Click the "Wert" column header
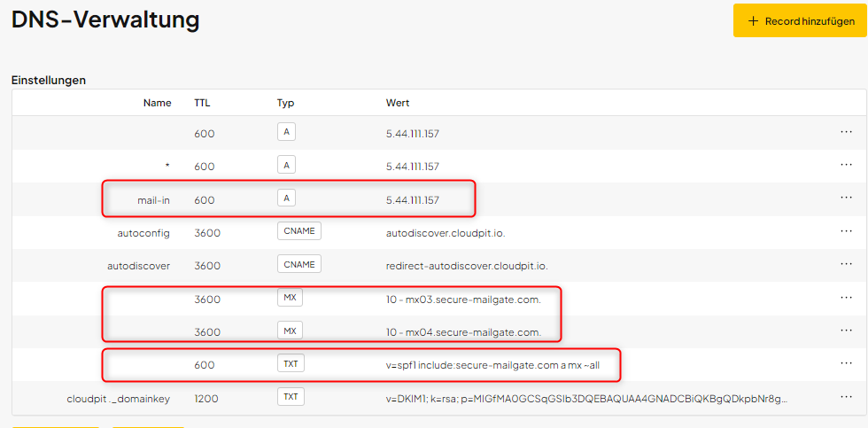This screenshot has height=428, width=868. click(398, 103)
